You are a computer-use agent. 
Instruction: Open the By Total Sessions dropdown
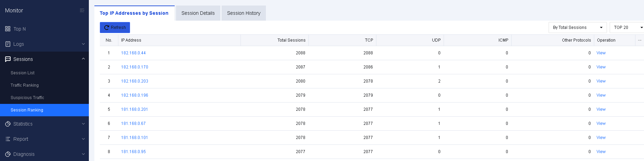577,28
